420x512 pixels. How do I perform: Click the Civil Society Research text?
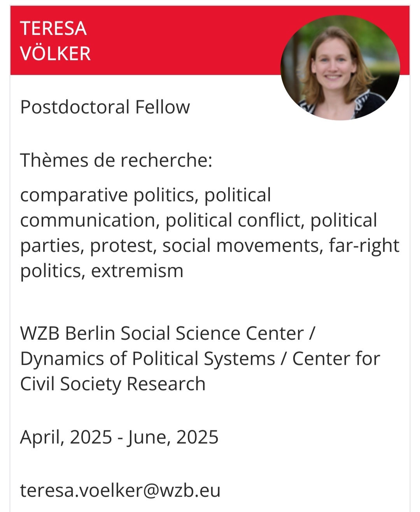point(113,384)
